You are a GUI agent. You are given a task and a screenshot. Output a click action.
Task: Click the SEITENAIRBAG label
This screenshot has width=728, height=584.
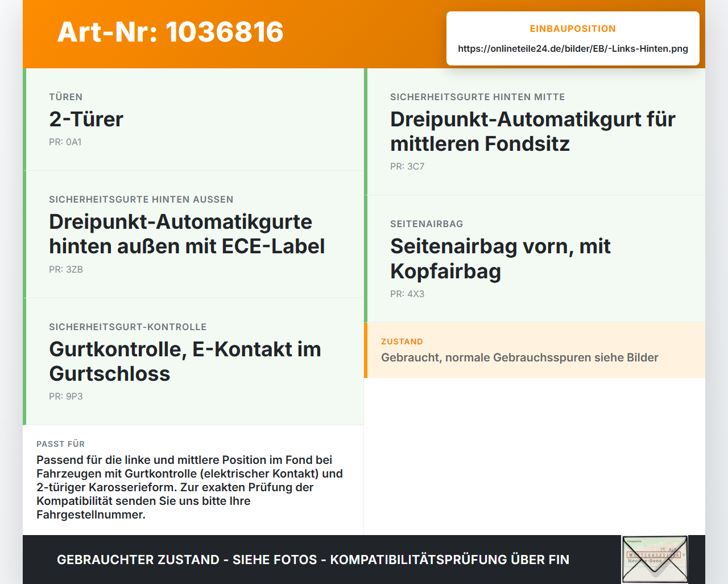click(427, 224)
